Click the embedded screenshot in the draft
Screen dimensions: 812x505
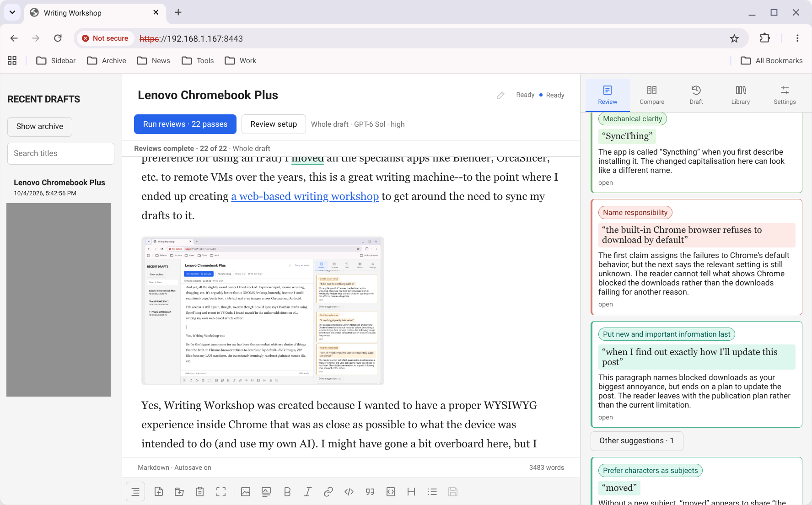[263, 311]
